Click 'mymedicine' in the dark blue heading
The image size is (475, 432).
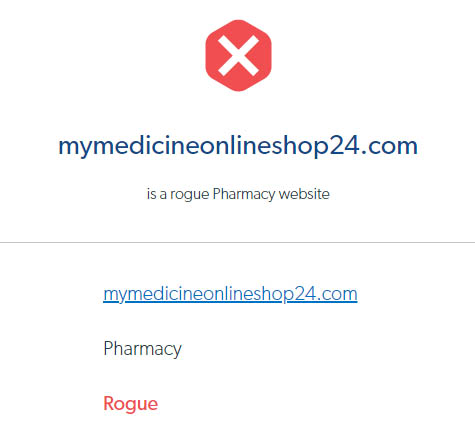[x=126, y=146]
